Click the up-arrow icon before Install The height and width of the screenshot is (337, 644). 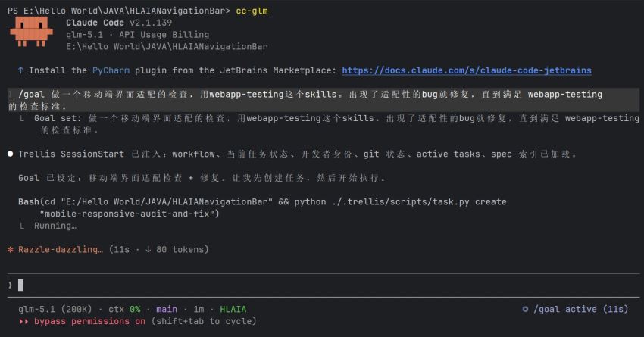click(x=20, y=70)
